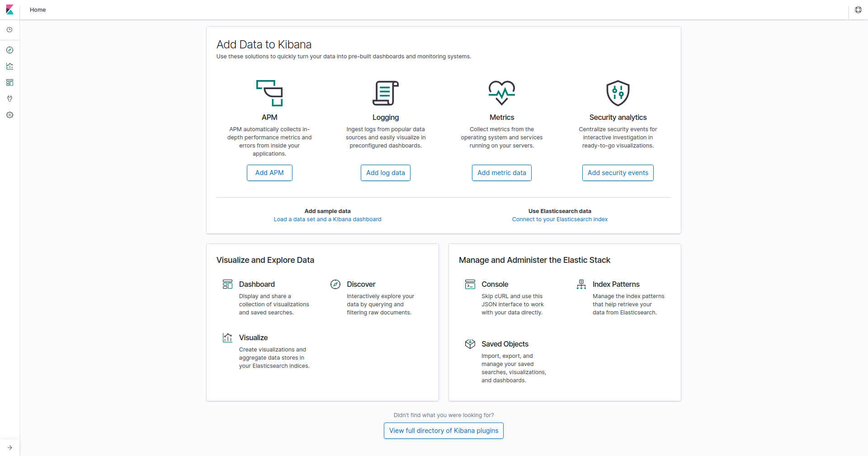Follow the Connect to your Elasticsearch index link
This screenshot has width=868, height=456.
click(x=560, y=219)
